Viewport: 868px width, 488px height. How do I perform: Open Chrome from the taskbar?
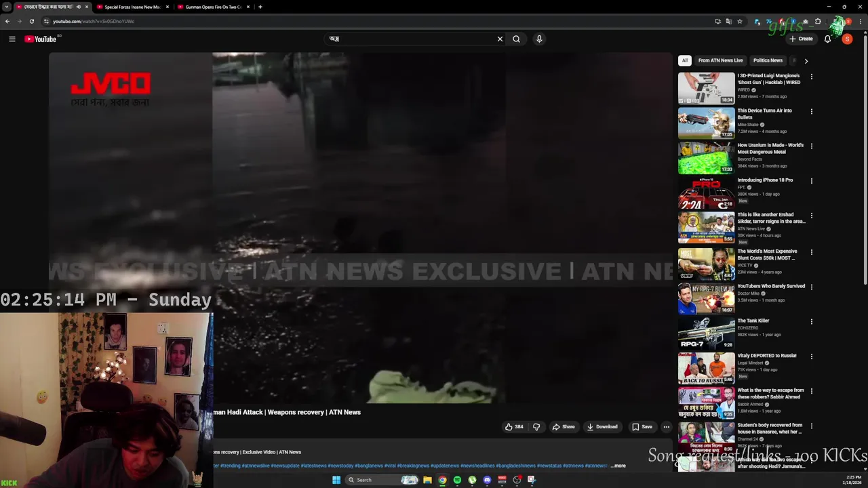(x=442, y=480)
